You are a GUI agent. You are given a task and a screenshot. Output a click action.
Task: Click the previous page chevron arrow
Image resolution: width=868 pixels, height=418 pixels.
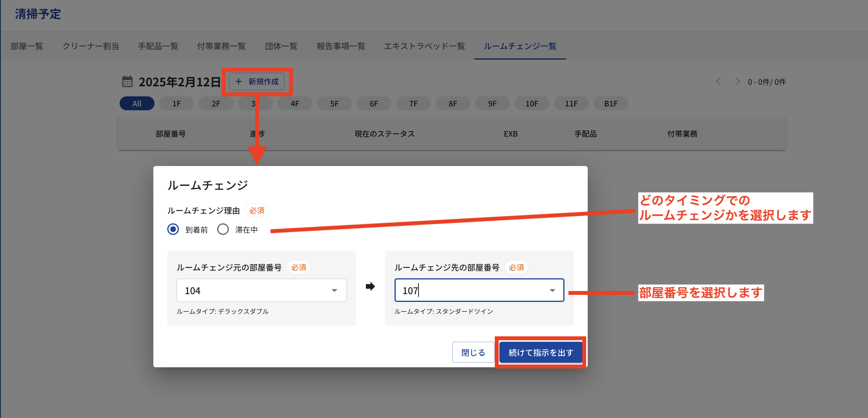pos(718,82)
